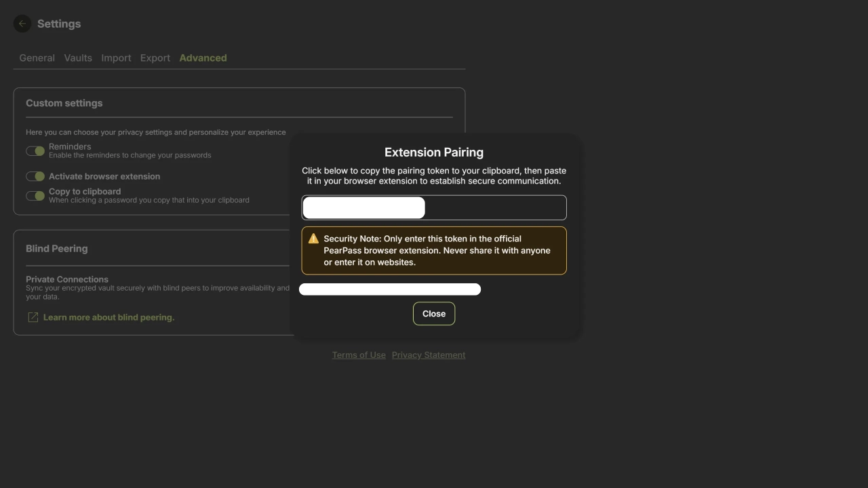Click the external link icon for blind peering
The width and height of the screenshot is (868, 488).
33,317
